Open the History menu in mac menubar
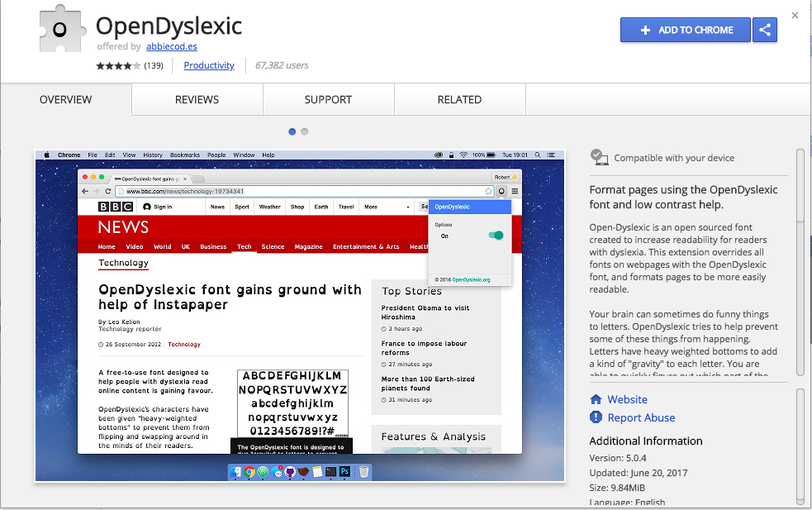This screenshot has height=510, width=812. 153,155
